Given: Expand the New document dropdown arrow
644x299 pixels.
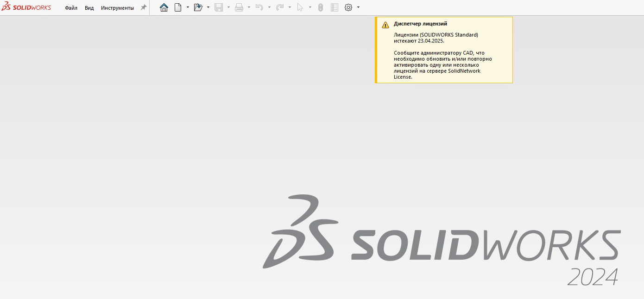Looking at the screenshot, I should [x=188, y=8].
